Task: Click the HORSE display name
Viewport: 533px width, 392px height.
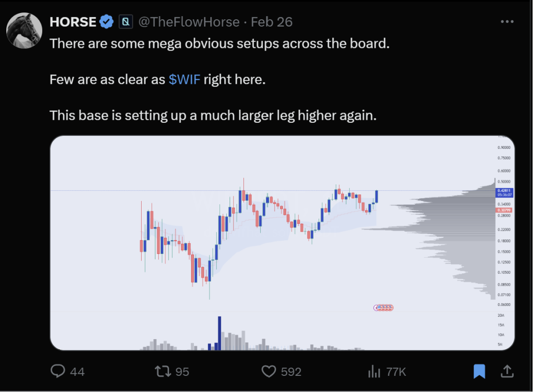Action: pos(73,22)
